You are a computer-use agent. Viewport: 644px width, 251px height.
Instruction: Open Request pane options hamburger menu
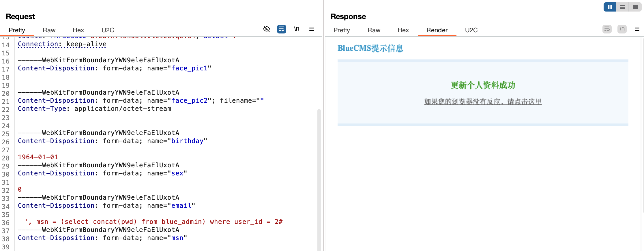click(x=312, y=29)
